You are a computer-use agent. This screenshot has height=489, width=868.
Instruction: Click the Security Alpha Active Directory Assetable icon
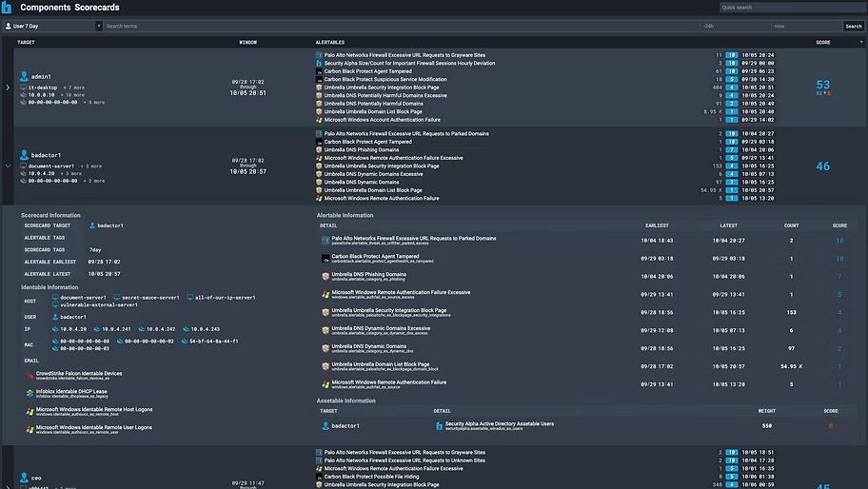coord(439,425)
